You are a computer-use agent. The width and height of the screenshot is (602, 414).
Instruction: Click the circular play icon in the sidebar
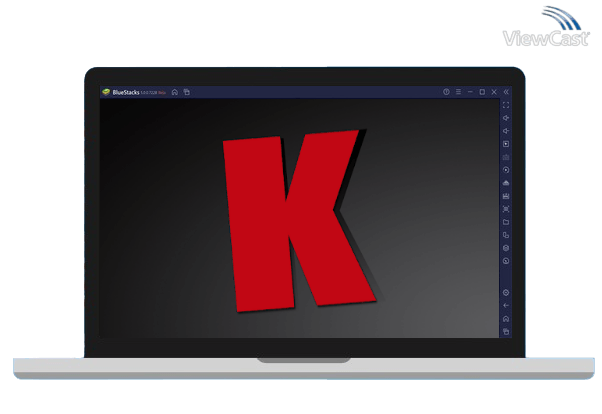(506, 170)
